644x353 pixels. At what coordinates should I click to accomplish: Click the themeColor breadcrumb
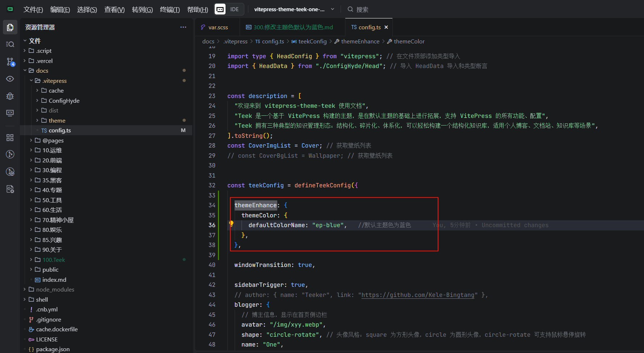[x=409, y=42]
